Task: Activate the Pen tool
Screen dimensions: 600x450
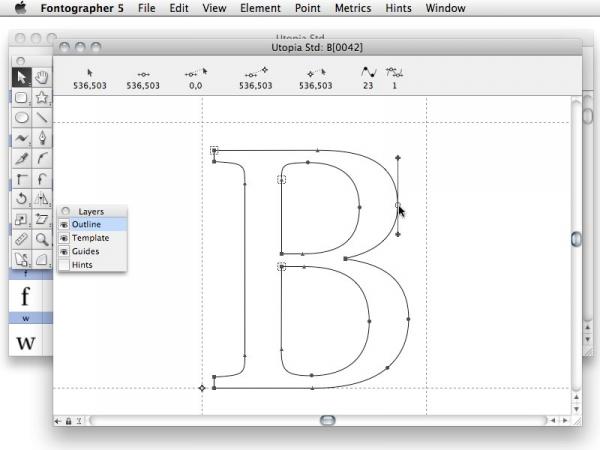Action: tap(42, 138)
